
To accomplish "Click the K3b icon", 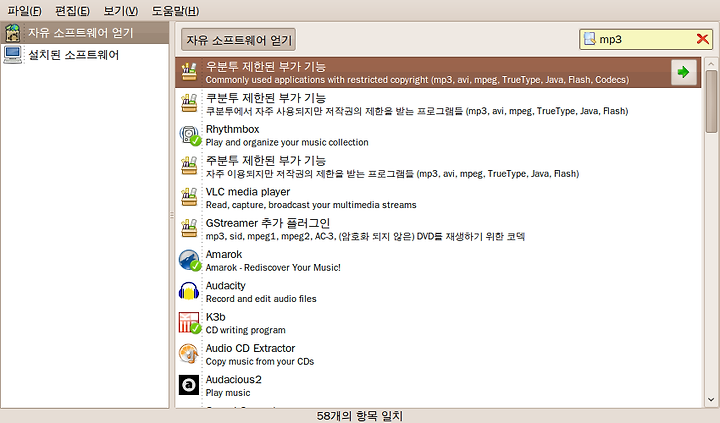I will click(x=190, y=323).
